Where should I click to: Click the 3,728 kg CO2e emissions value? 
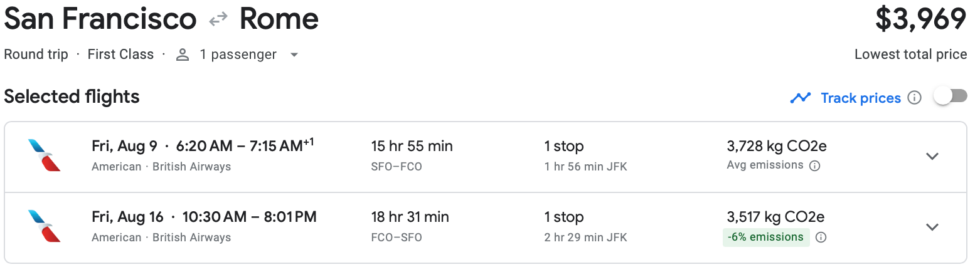click(x=776, y=147)
